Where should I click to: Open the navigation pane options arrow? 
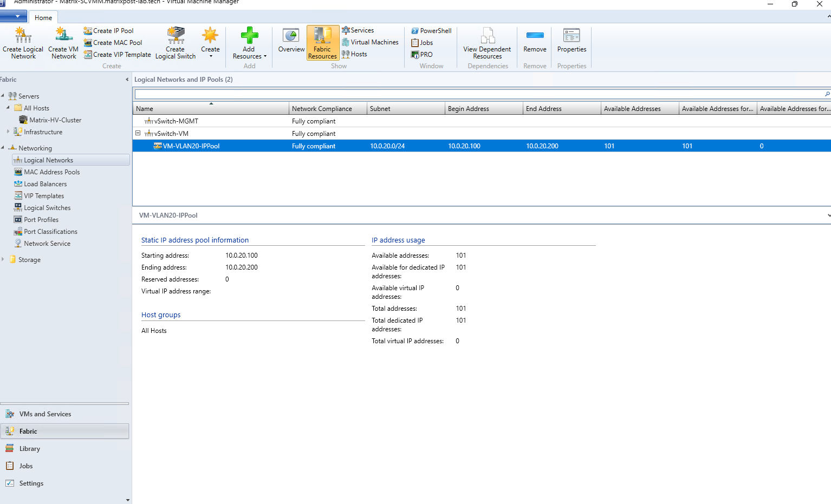[127, 500]
